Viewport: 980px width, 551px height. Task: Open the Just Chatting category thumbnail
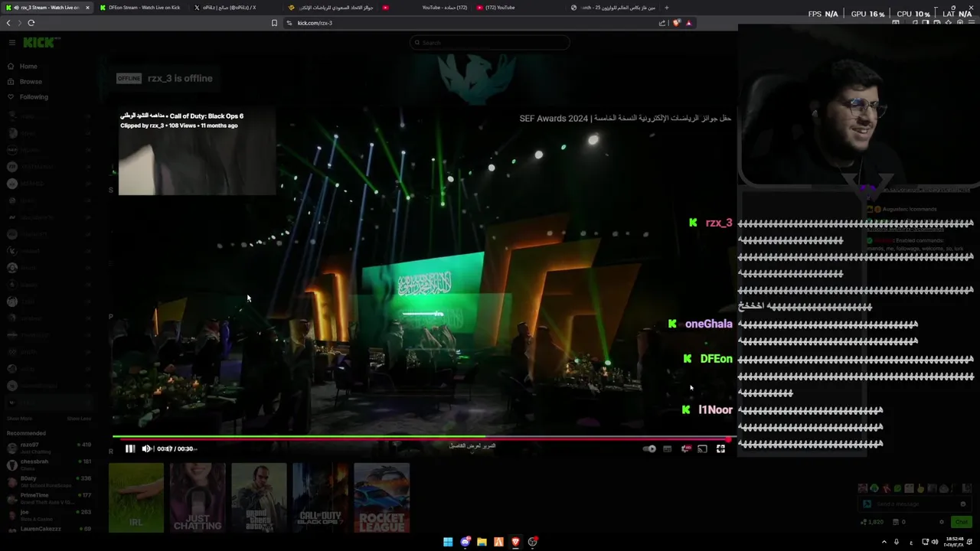pyautogui.click(x=198, y=498)
